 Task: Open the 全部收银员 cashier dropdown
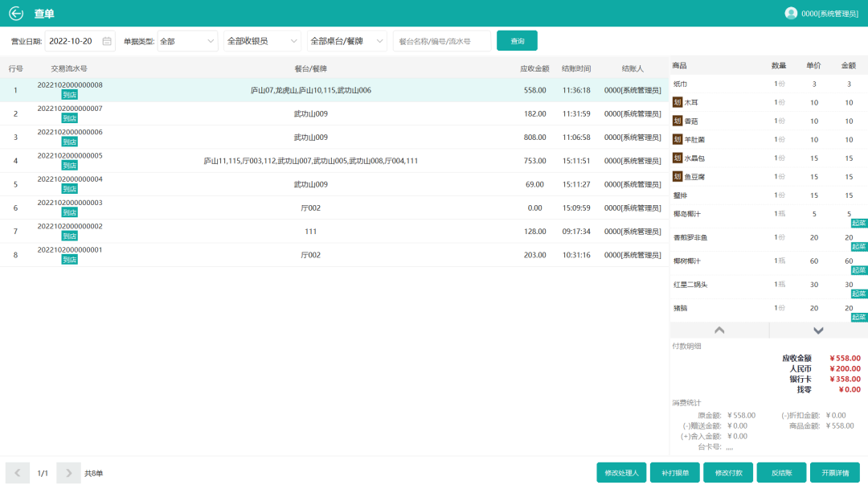(x=262, y=41)
